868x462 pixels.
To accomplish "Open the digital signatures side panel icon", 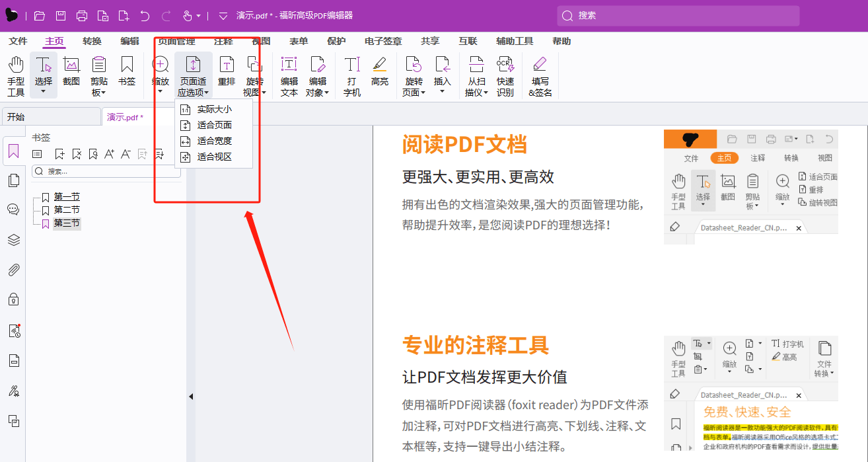I will click(x=13, y=391).
